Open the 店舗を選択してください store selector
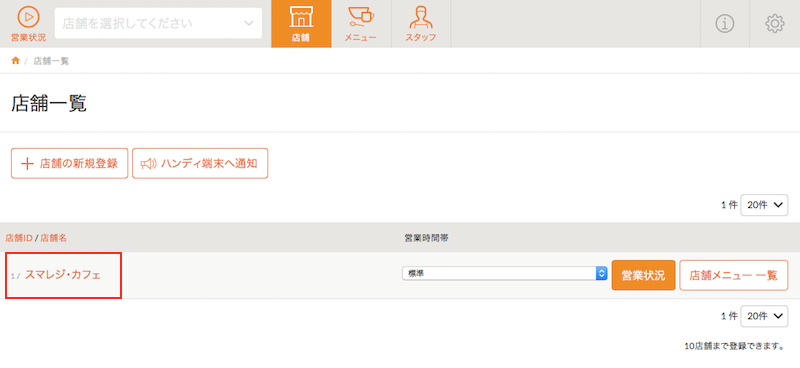 [x=158, y=23]
